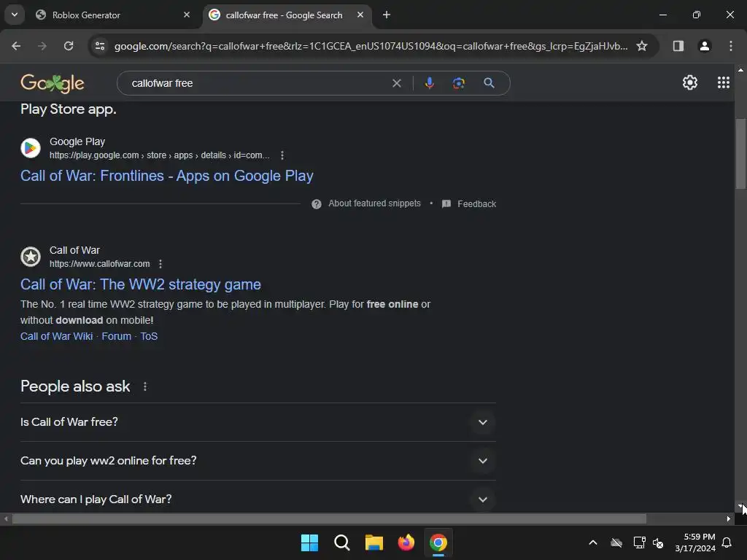Close the Google Search tab
Image resolution: width=747 pixels, height=560 pixels.
[x=360, y=15]
